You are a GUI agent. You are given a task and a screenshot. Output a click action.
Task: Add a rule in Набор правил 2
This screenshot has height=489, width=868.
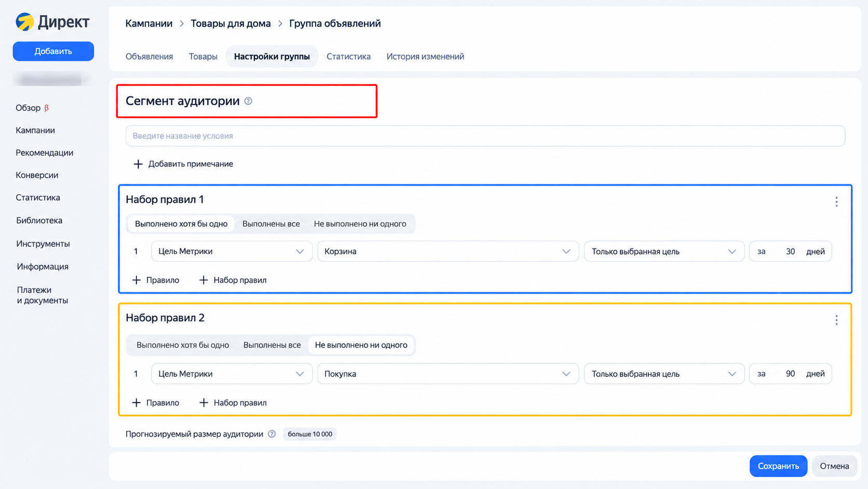[156, 403]
